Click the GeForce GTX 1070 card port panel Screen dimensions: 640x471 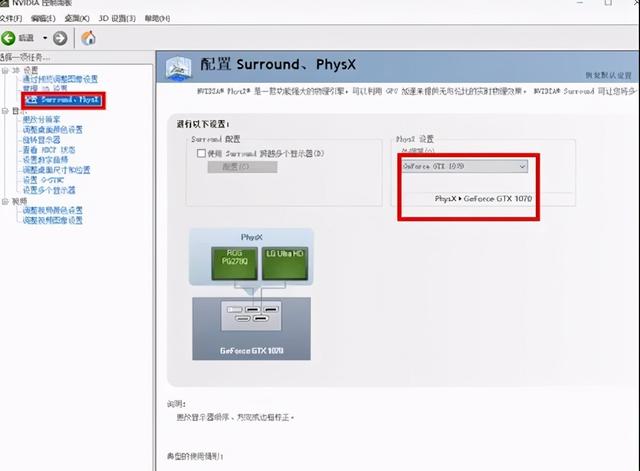tap(251, 315)
